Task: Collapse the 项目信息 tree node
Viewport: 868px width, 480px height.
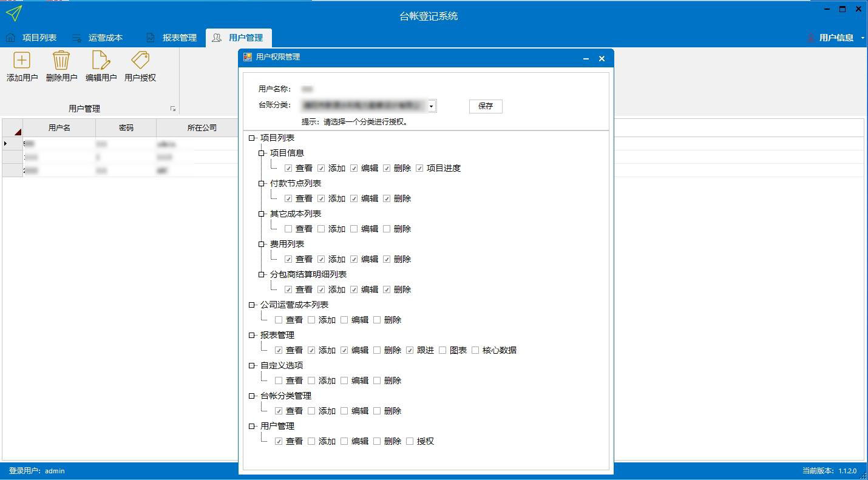Action: pyautogui.click(x=262, y=154)
